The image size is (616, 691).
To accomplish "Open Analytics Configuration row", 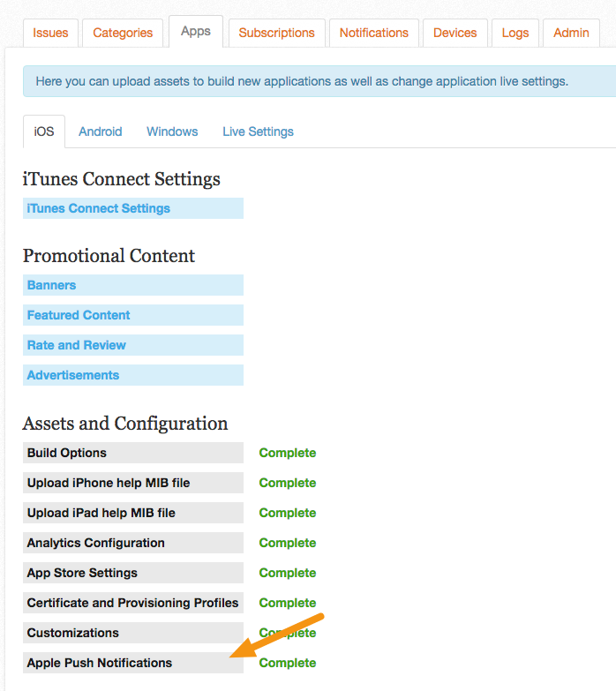I will [x=133, y=543].
